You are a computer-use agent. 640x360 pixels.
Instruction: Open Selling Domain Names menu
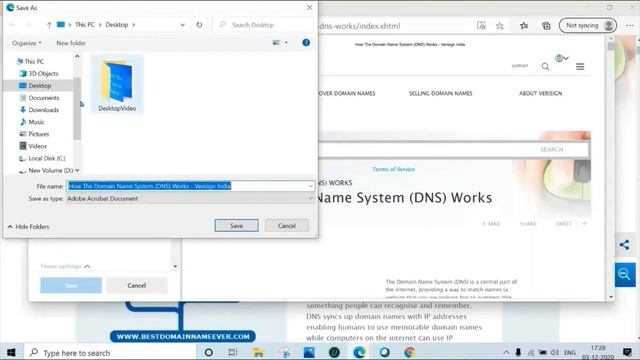point(440,93)
